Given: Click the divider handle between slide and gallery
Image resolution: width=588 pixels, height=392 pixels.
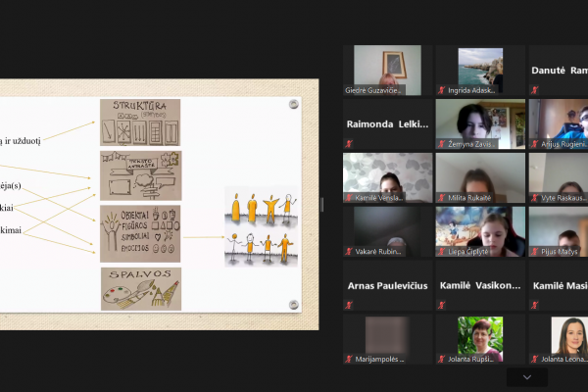Looking at the screenshot, I should 321,205.
